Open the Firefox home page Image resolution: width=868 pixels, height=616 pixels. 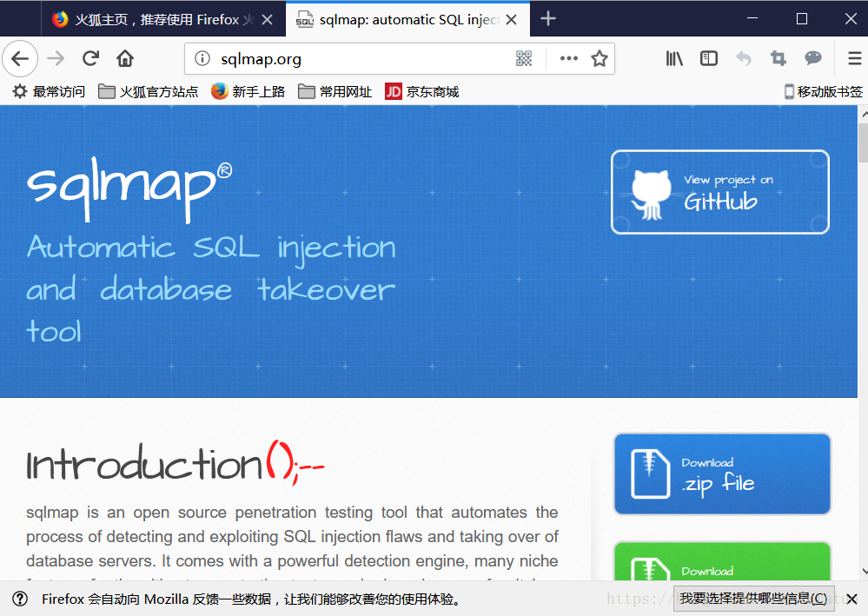125,58
